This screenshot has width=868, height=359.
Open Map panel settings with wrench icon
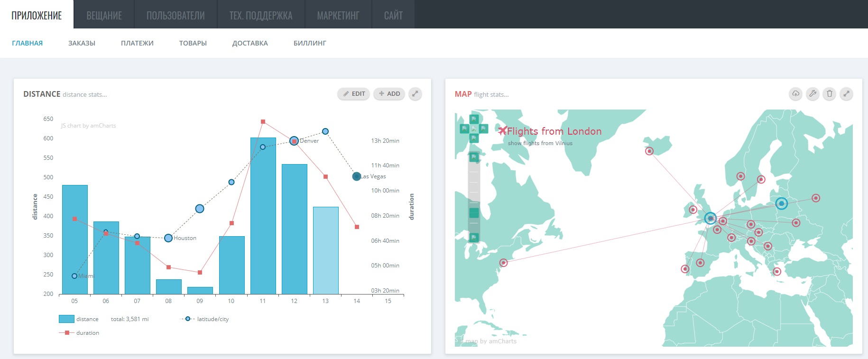pos(813,94)
